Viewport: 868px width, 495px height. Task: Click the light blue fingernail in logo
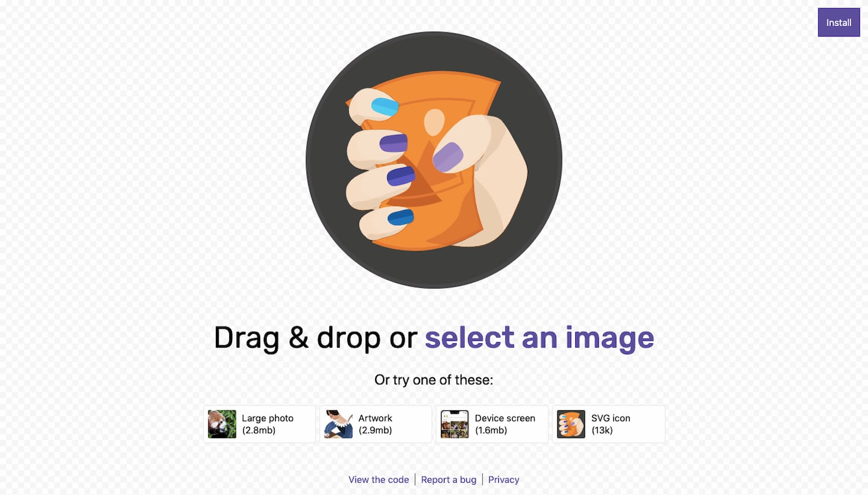click(x=385, y=107)
